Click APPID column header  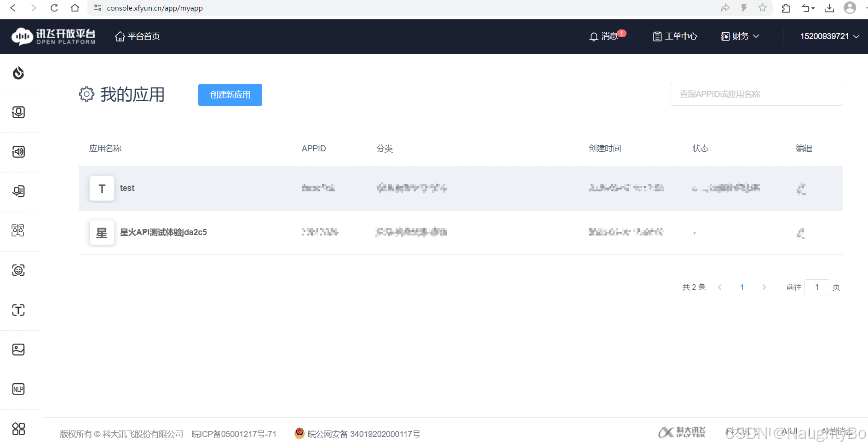click(x=314, y=149)
